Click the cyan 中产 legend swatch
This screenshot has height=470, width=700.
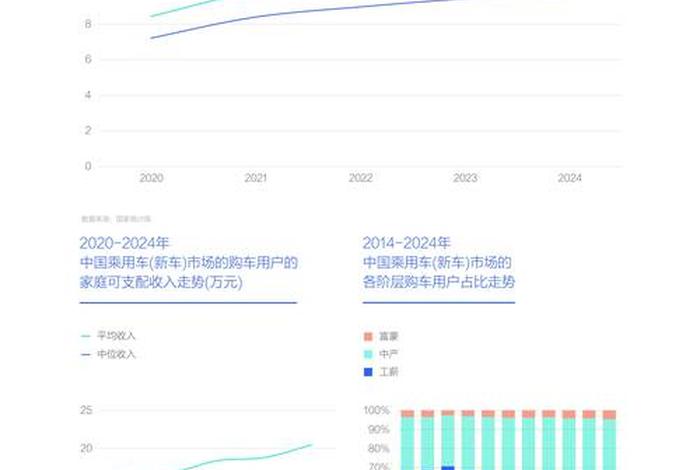[368, 354]
